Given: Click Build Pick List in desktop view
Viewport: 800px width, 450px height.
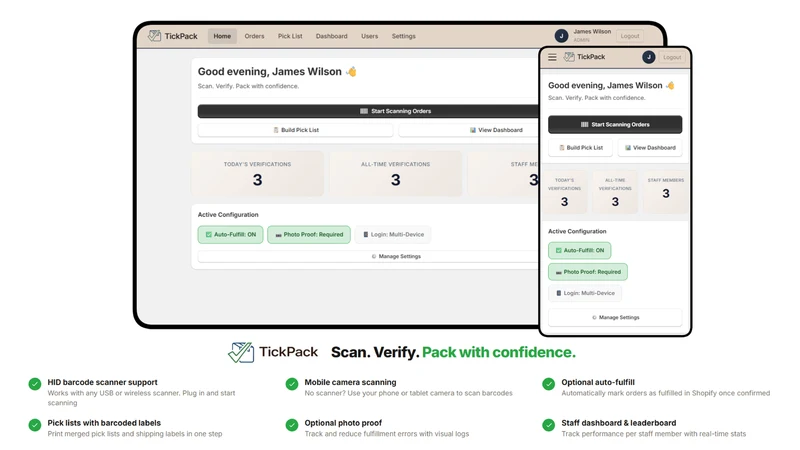Looking at the screenshot, I should coord(295,130).
